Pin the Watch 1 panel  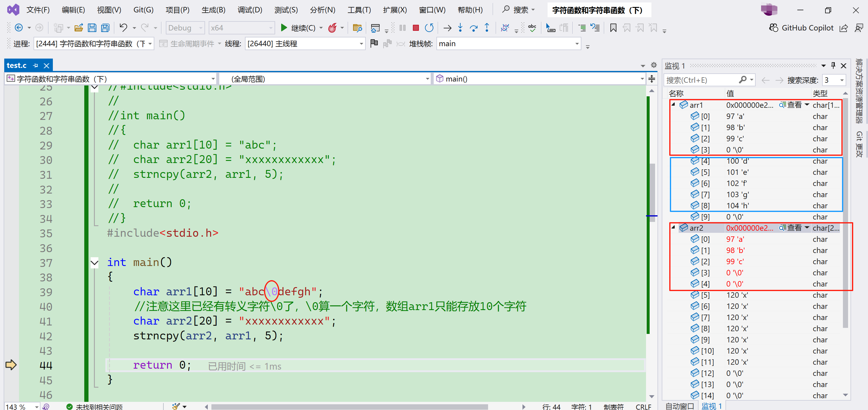(833, 65)
